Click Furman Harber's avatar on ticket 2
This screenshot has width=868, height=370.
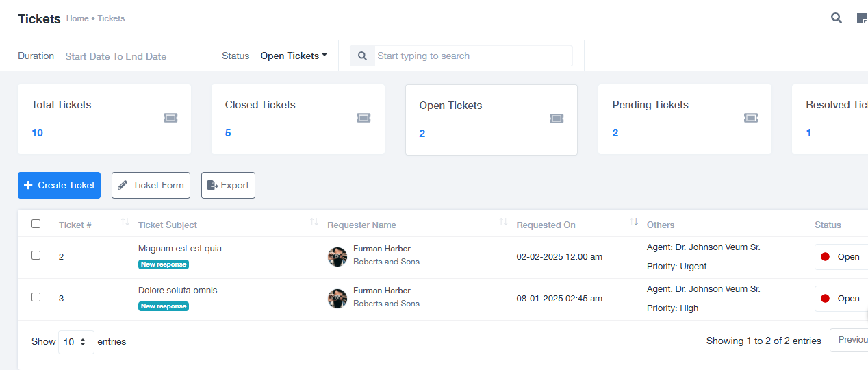point(337,257)
